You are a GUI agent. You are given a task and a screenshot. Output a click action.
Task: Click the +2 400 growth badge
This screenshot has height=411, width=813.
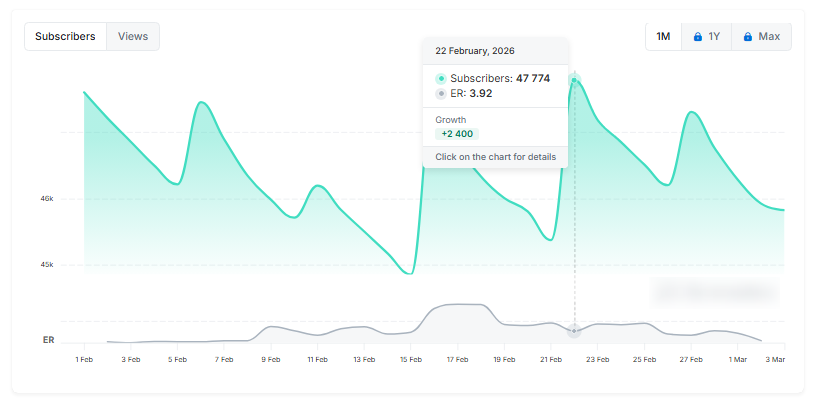(456, 134)
